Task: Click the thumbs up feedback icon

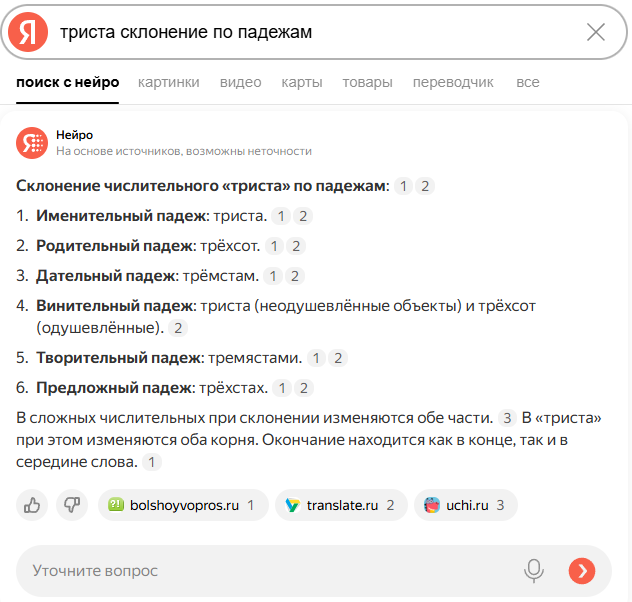Action: point(32,505)
